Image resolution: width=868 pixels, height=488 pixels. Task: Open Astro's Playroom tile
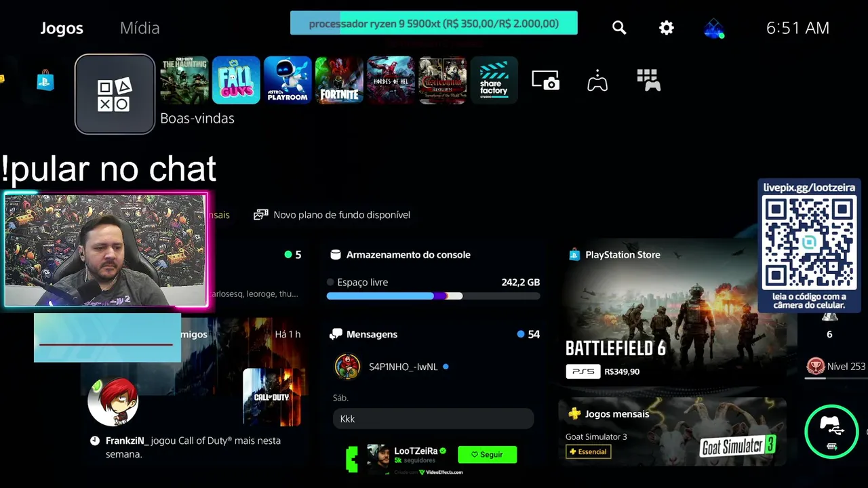[x=288, y=80]
